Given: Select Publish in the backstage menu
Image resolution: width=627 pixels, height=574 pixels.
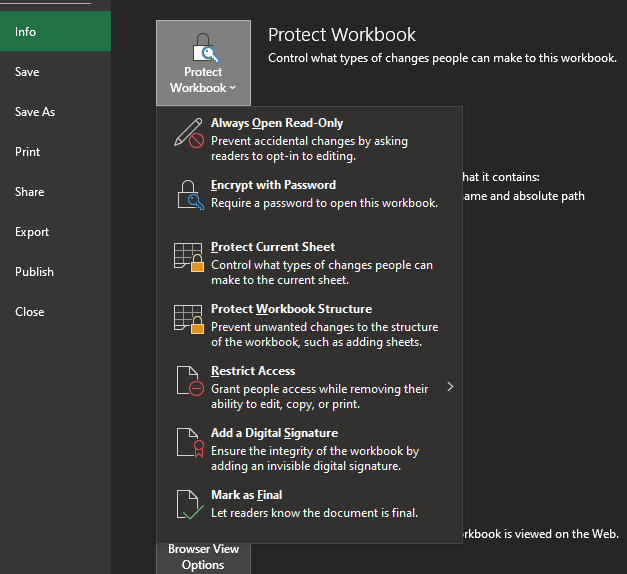Looking at the screenshot, I should tap(35, 272).
